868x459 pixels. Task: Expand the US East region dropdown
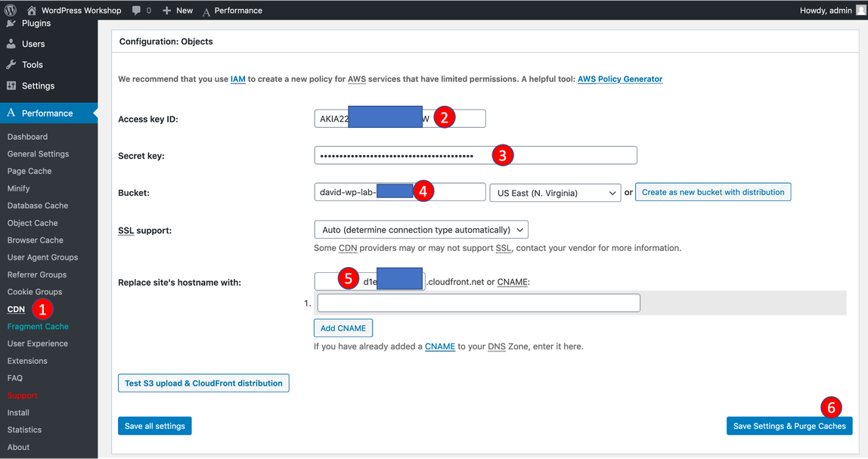pos(555,193)
